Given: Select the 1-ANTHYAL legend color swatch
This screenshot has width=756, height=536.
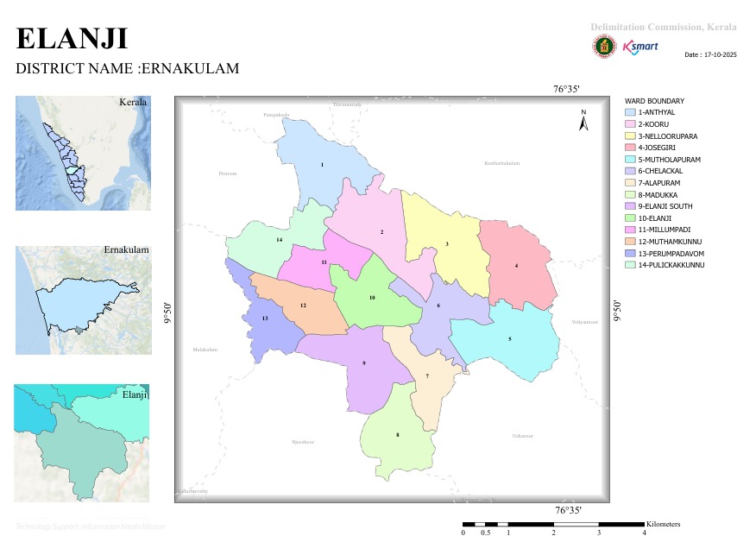Looking at the screenshot, I should (630, 112).
